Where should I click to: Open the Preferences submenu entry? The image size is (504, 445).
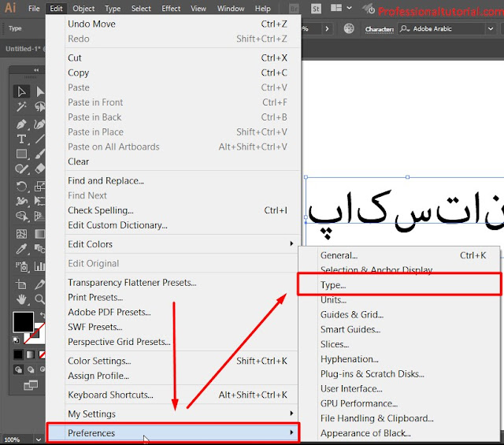click(173, 433)
